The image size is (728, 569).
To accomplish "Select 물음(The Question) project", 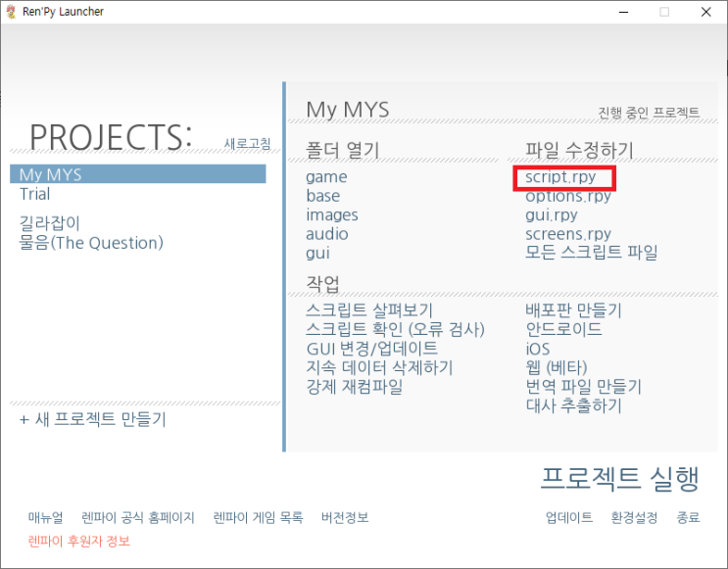I will pos(91,243).
